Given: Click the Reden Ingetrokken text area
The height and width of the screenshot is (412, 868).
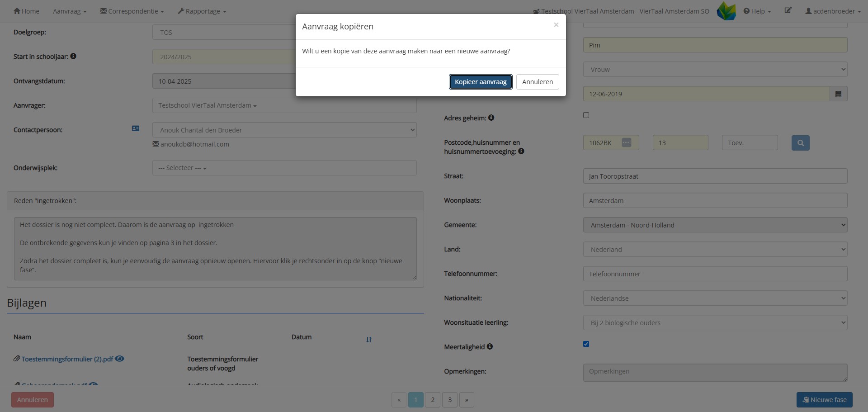Looking at the screenshot, I should point(215,249).
